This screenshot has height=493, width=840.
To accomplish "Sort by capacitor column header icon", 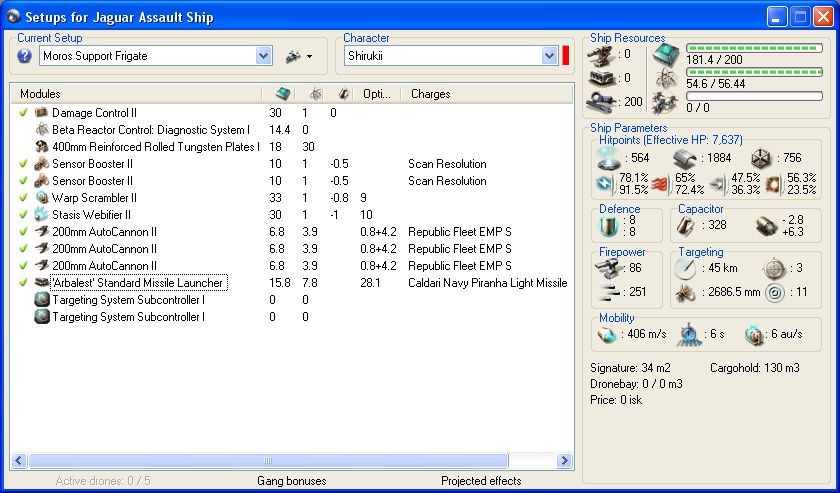I will tap(344, 94).
